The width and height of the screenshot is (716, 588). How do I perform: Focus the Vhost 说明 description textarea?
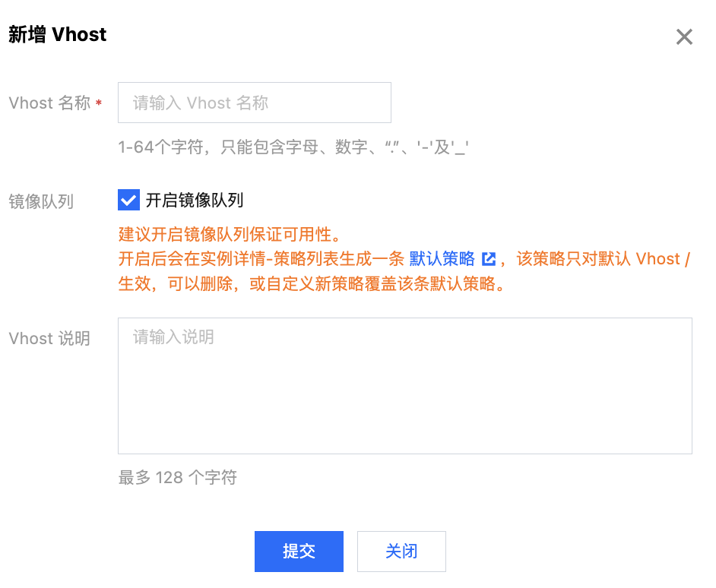[405, 386]
